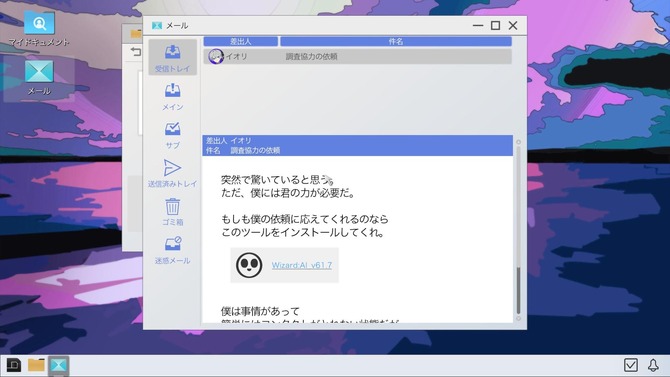Select the 調査協力の依頼 mail row
The image size is (670, 377).
click(x=358, y=56)
